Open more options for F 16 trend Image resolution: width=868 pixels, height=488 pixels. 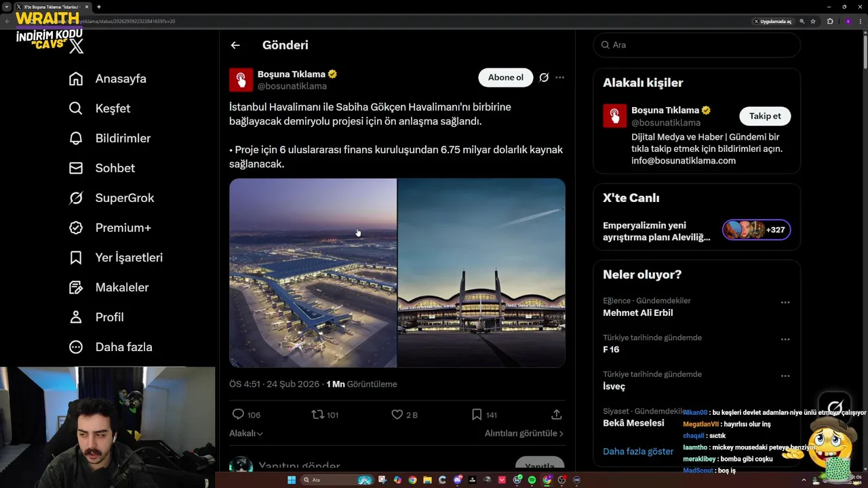785,339
